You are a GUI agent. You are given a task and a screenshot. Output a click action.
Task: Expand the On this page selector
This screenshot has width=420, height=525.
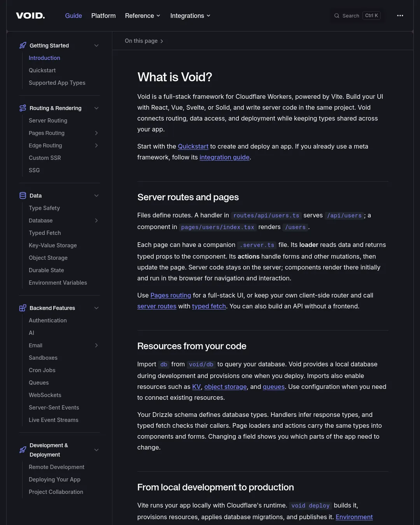(144, 41)
